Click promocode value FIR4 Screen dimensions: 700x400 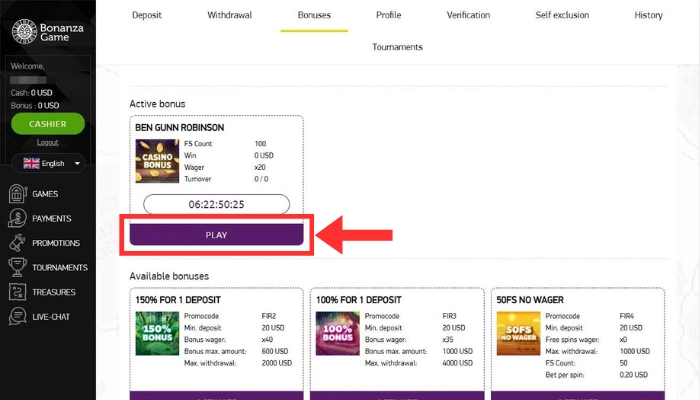coord(627,316)
